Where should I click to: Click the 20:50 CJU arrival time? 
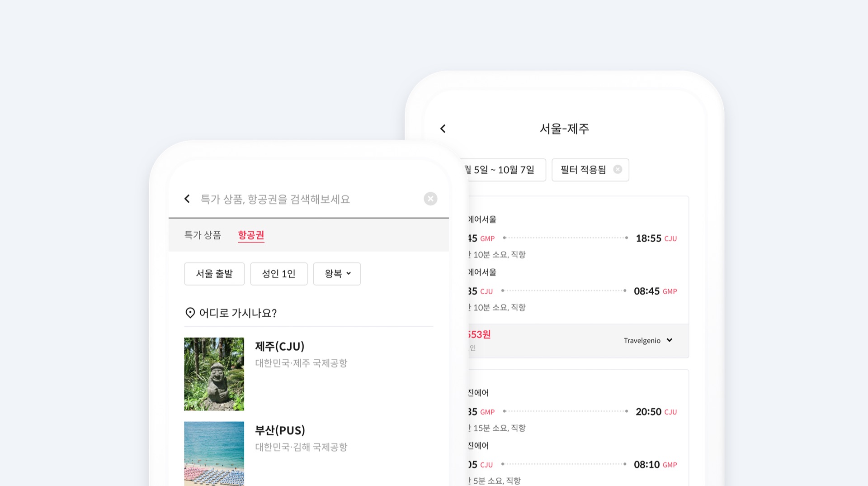tap(656, 412)
